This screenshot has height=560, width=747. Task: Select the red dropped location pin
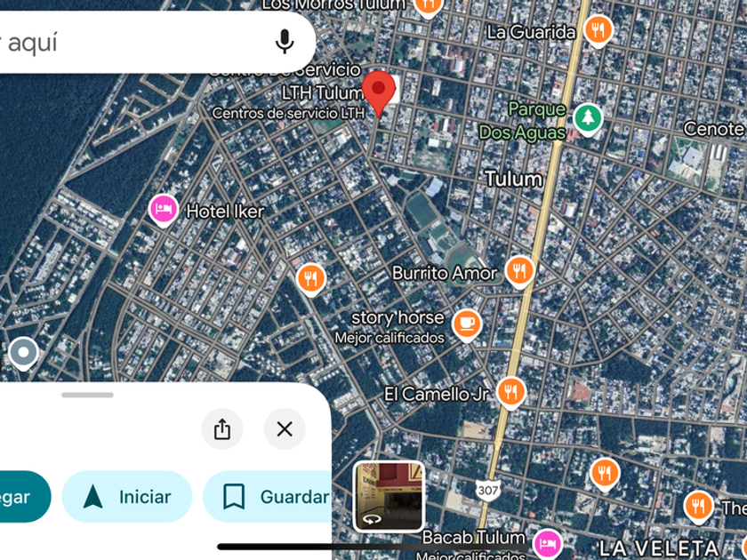(378, 94)
